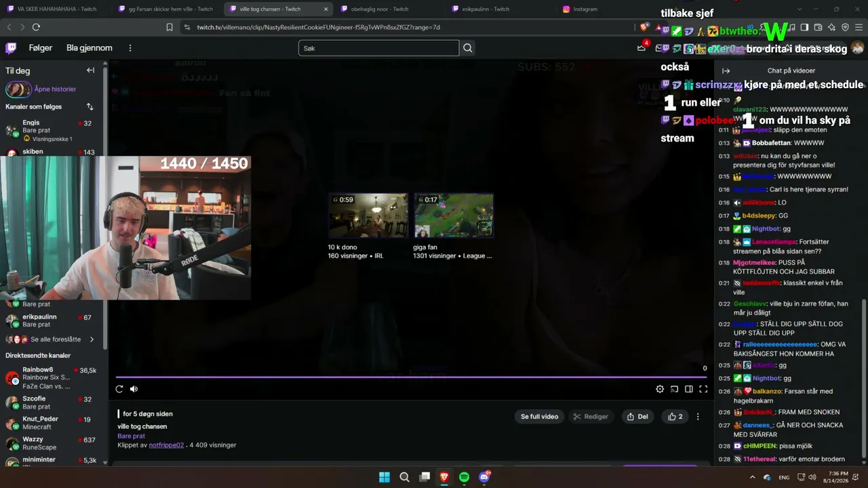The height and width of the screenshot is (488, 868).
Task: Click Mjgotmelikee's username in chat
Action: [x=755, y=262]
